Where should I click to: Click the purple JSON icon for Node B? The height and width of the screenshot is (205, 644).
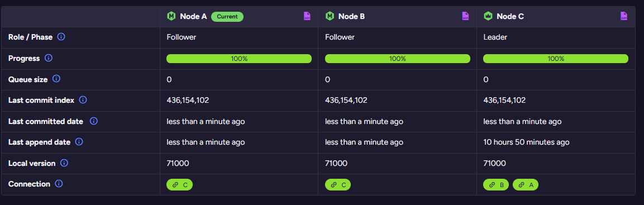(x=465, y=16)
